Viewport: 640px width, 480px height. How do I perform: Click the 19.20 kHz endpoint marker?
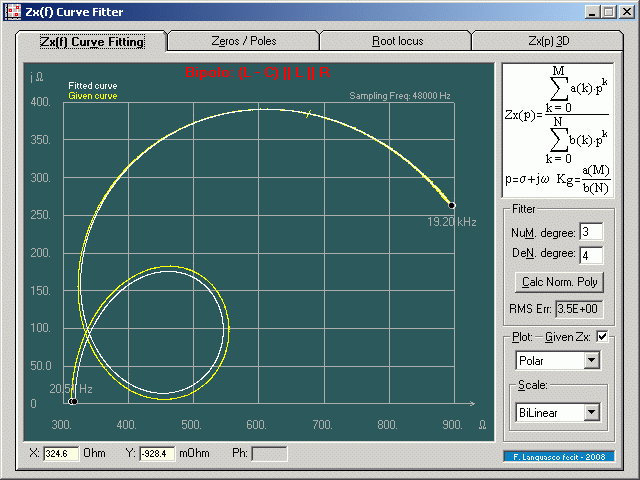[451, 205]
